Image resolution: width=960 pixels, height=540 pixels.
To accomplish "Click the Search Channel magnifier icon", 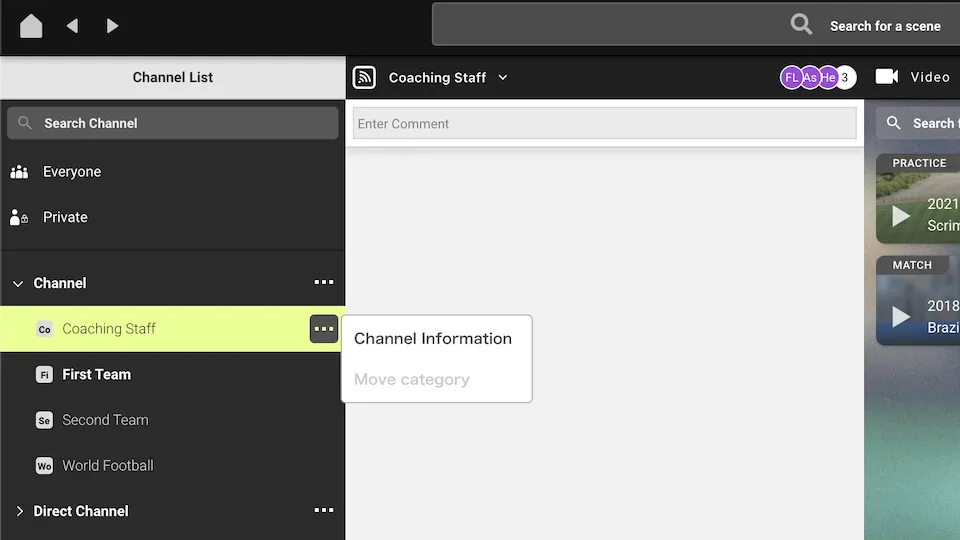I will 24,123.
